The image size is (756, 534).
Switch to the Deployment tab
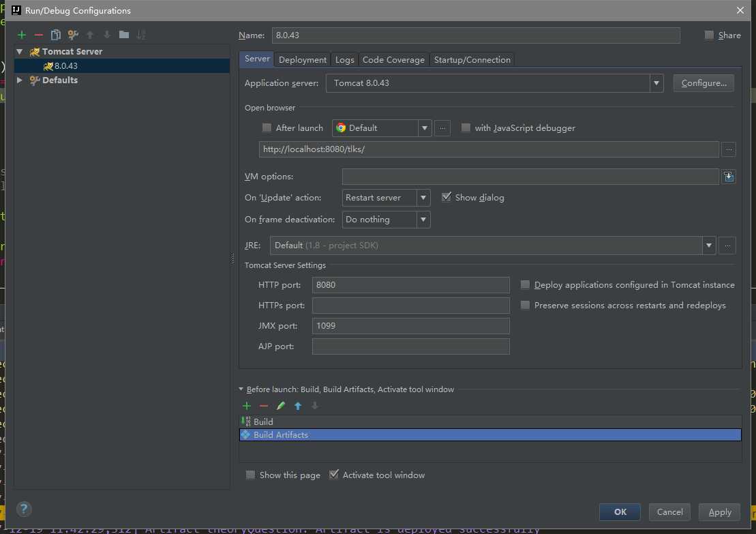(302, 60)
